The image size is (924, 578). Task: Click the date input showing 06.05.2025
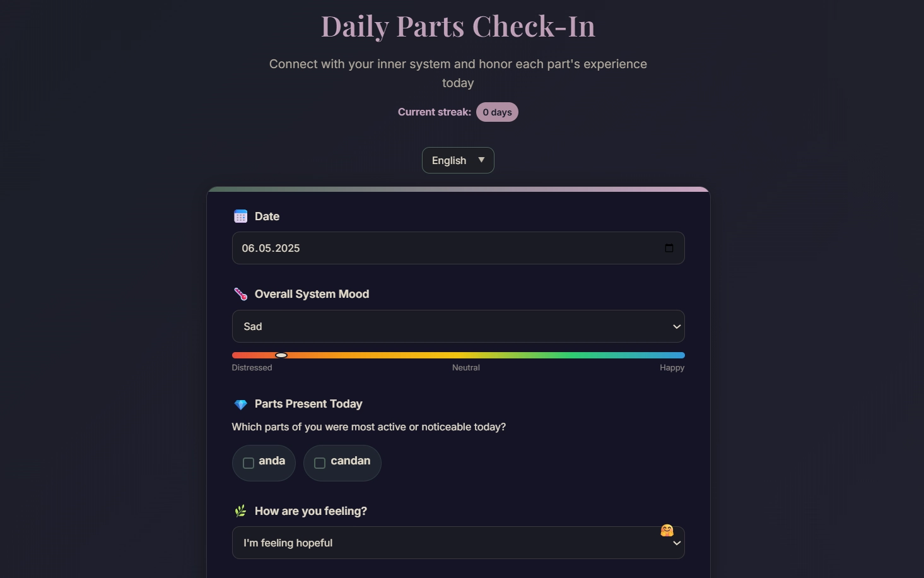459,248
